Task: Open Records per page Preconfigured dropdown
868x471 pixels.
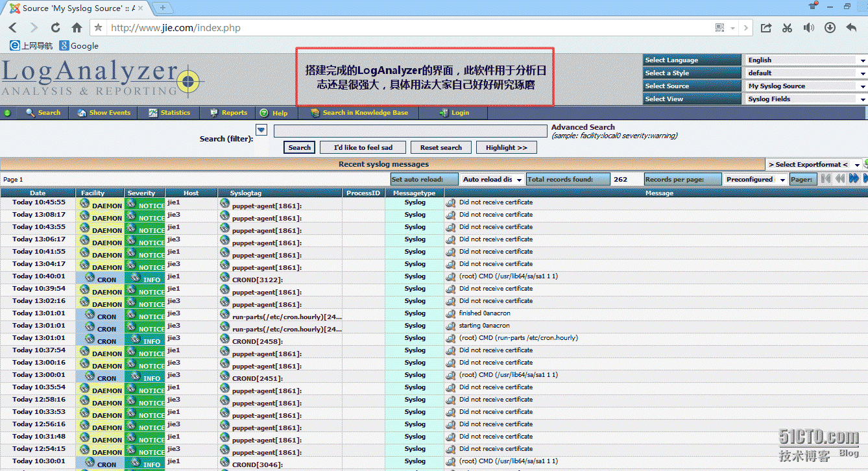Action: 755,179
